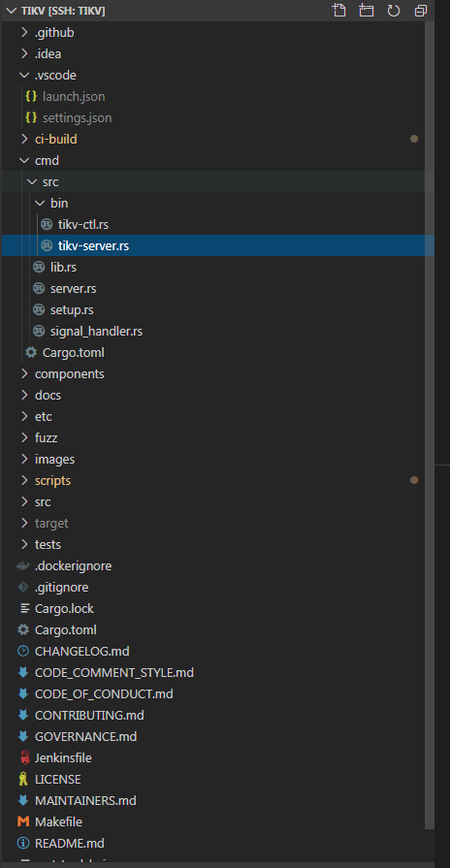Click the gear icon beside root Cargo.toml
Screen dimensions: 450x868
point(23,629)
